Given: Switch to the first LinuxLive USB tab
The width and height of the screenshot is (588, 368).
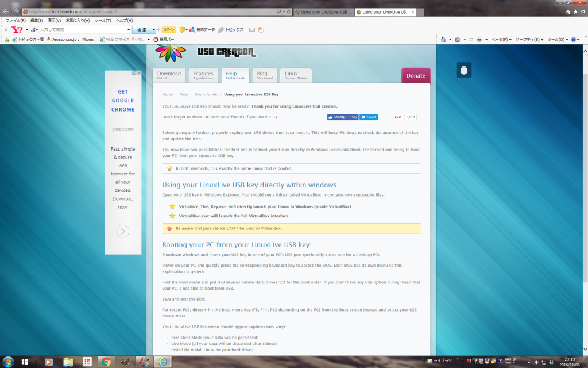Looking at the screenshot, I should (322, 11).
